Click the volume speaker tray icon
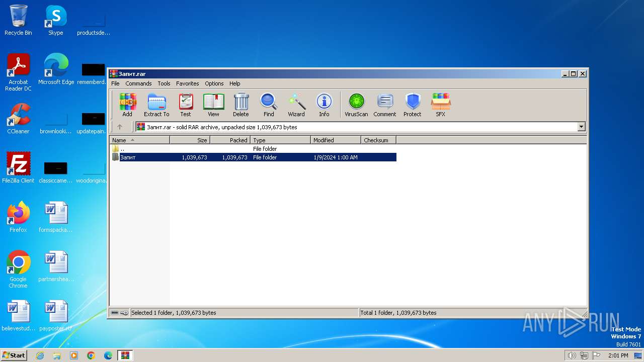Screen dimensions: 644x362 [x=572, y=355]
